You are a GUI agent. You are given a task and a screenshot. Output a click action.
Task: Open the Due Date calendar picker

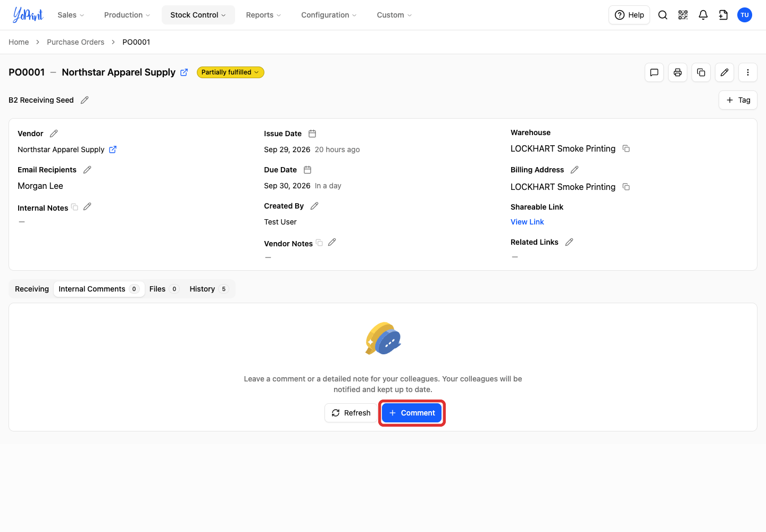pos(307,170)
